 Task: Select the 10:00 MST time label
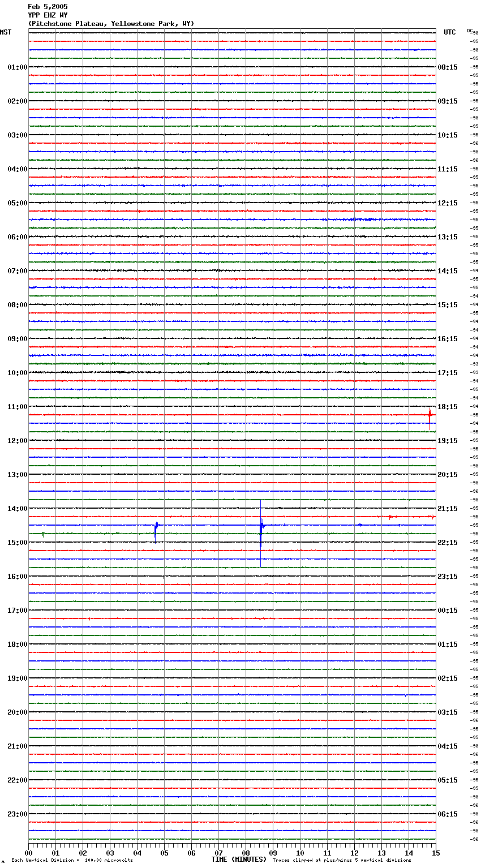pyautogui.click(x=18, y=373)
